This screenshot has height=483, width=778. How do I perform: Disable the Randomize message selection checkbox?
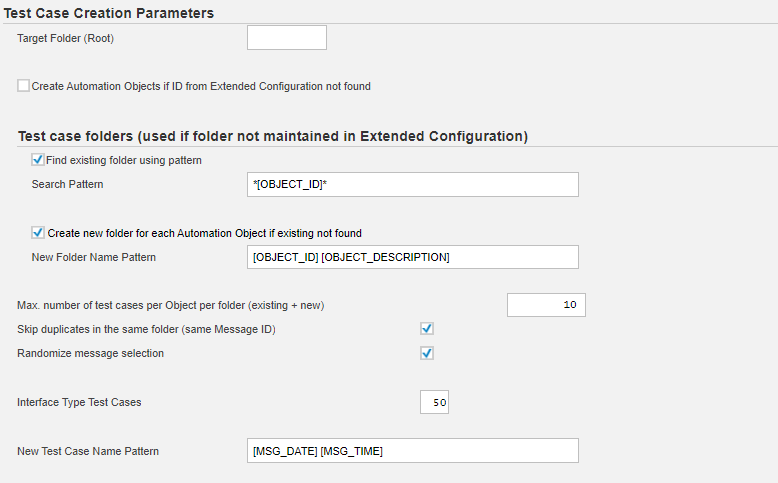click(427, 353)
